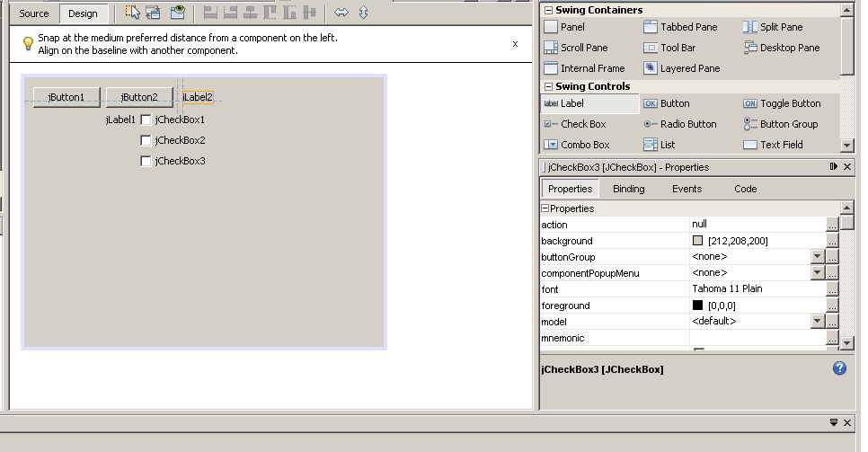This screenshot has width=868, height=452.
Task: Toggle vertical resizability arrow icon
Action: pyautogui.click(x=363, y=13)
